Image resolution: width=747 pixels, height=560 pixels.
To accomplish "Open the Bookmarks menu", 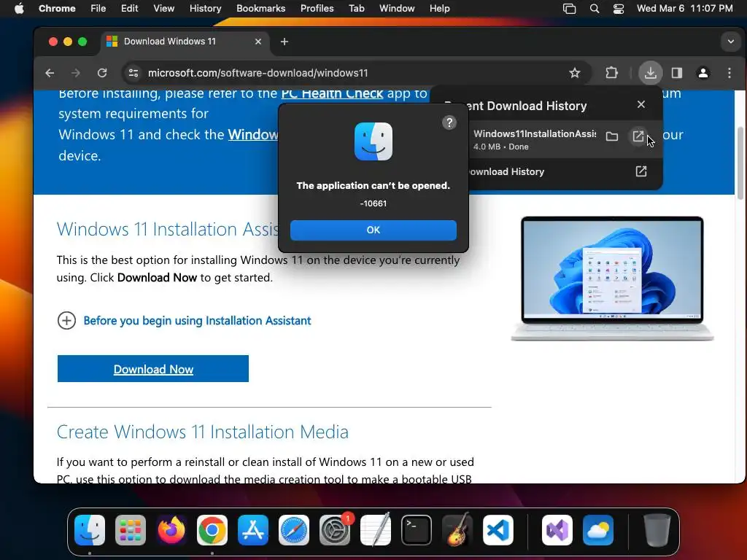I will (x=260, y=8).
